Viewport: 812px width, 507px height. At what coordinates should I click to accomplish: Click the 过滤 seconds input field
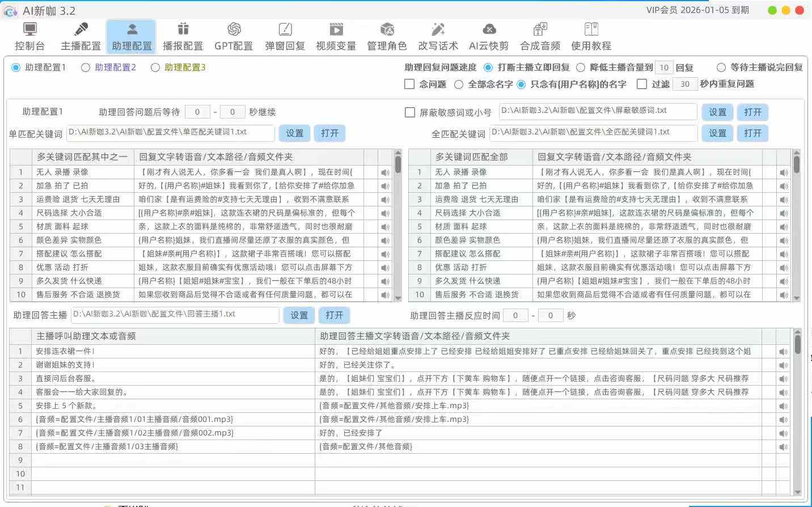(685, 84)
